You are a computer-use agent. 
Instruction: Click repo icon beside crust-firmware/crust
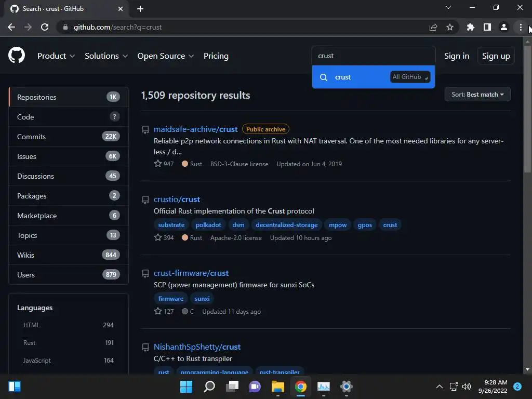tap(145, 273)
